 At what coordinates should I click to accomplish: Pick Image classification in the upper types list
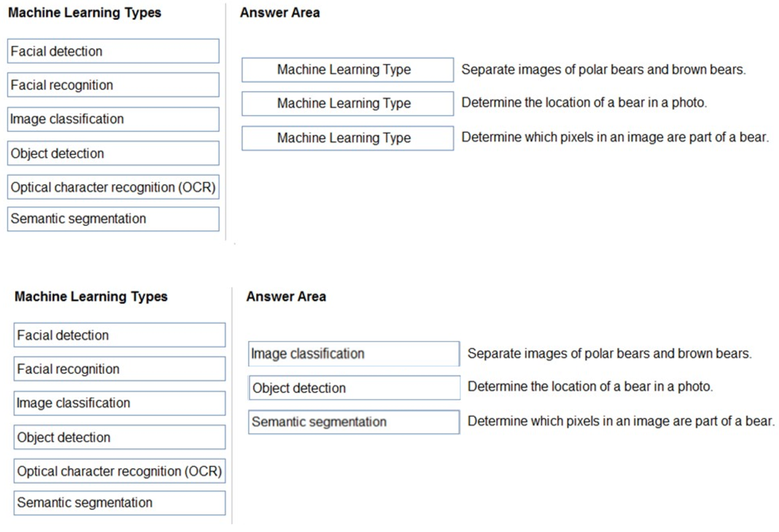[113, 119]
